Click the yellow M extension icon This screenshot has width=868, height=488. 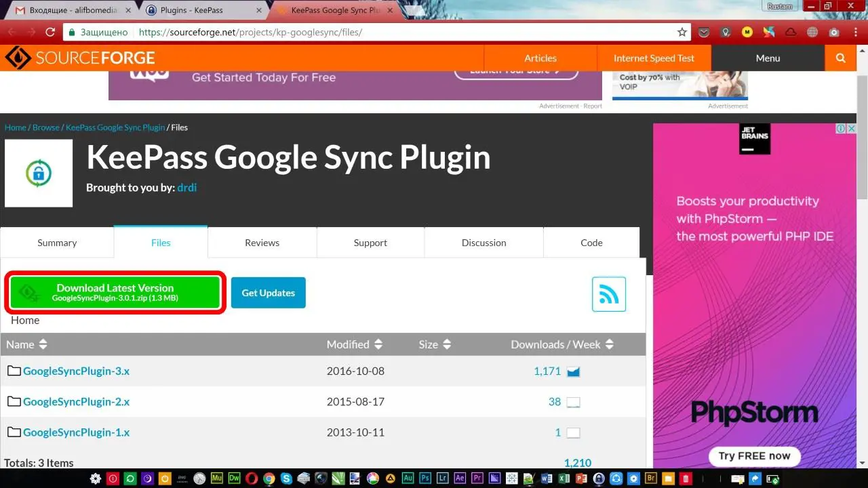coord(747,32)
